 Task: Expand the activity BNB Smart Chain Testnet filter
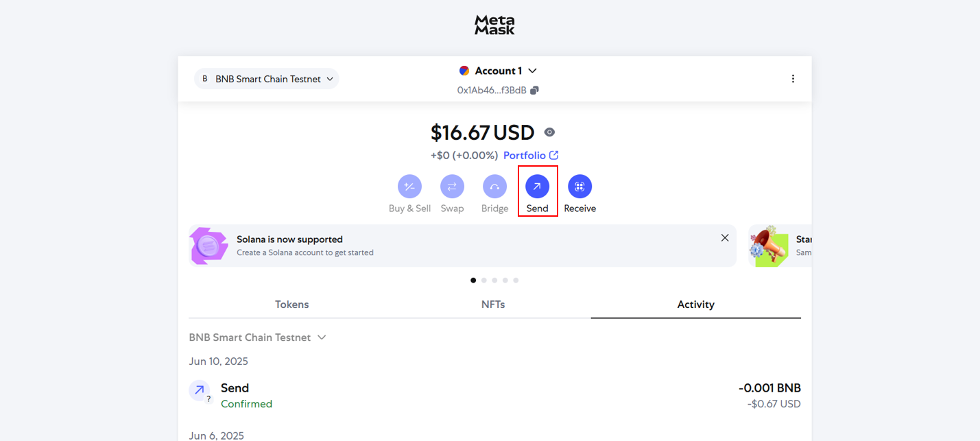click(257, 337)
